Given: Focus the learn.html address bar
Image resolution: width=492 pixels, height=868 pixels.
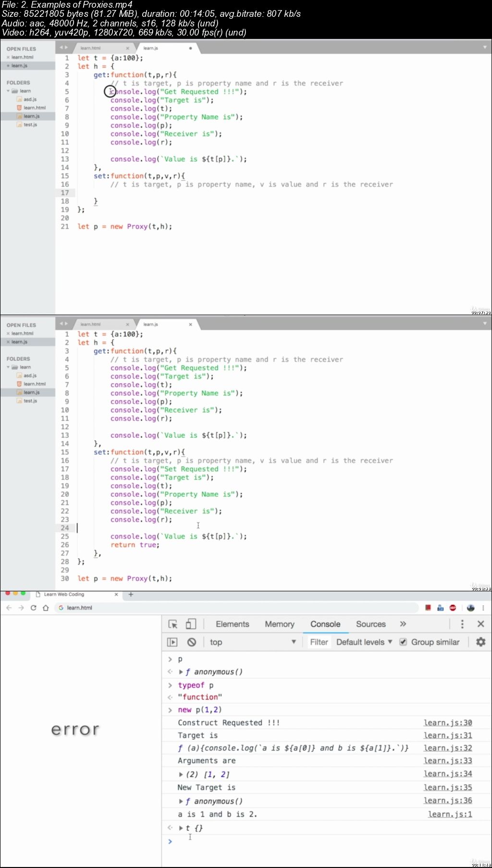Looking at the screenshot, I should pyautogui.click(x=235, y=608).
